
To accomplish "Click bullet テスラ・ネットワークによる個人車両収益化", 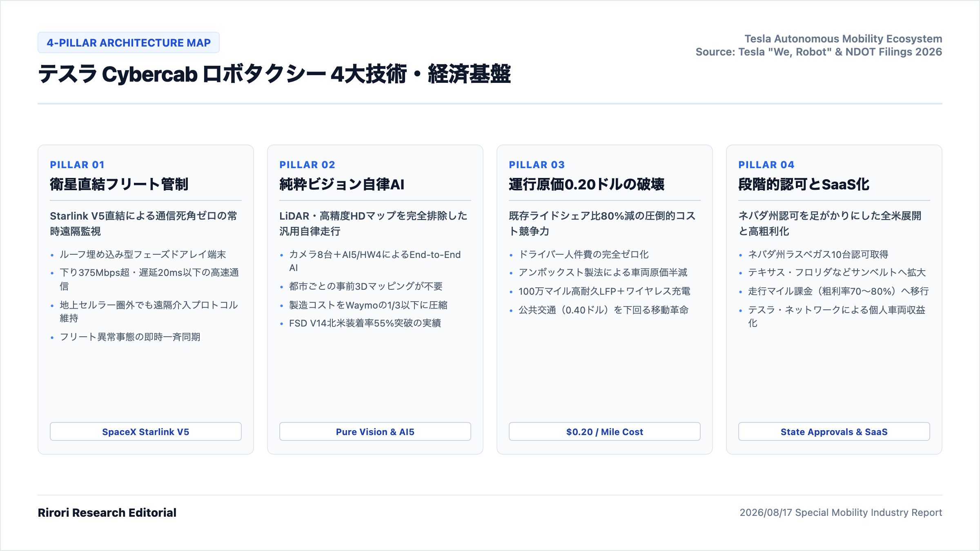I will point(837,316).
